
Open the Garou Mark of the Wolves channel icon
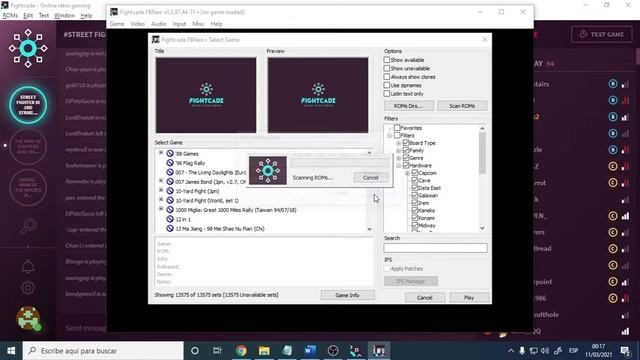[28, 187]
